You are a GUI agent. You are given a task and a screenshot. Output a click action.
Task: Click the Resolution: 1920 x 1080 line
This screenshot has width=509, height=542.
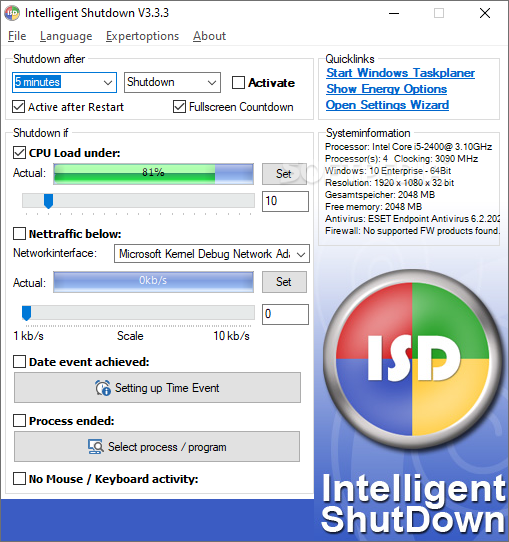(x=389, y=183)
